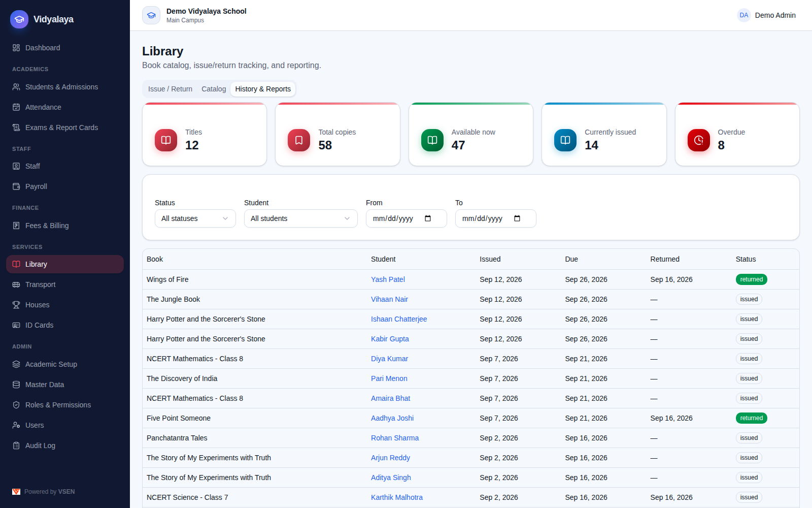This screenshot has height=508, width=812.
Task: Open Arjun Reddy student link
Action: point(390,458)
